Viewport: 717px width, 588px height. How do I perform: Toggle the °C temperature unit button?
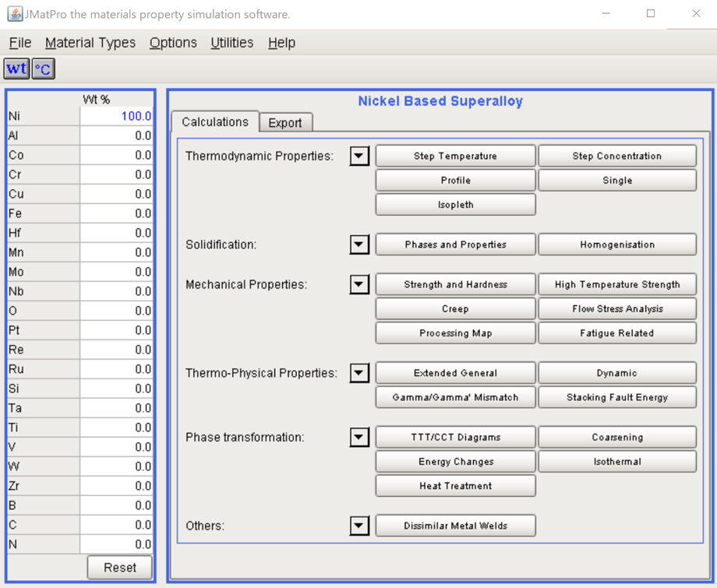click(x=44, y=69)
